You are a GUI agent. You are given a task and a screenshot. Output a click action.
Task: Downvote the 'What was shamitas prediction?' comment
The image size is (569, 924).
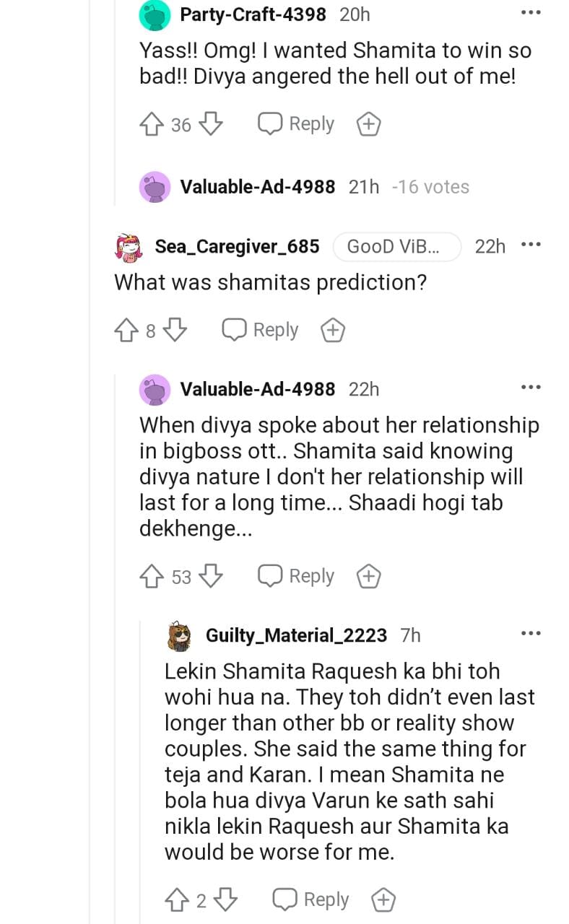click(x=175, y=331)
